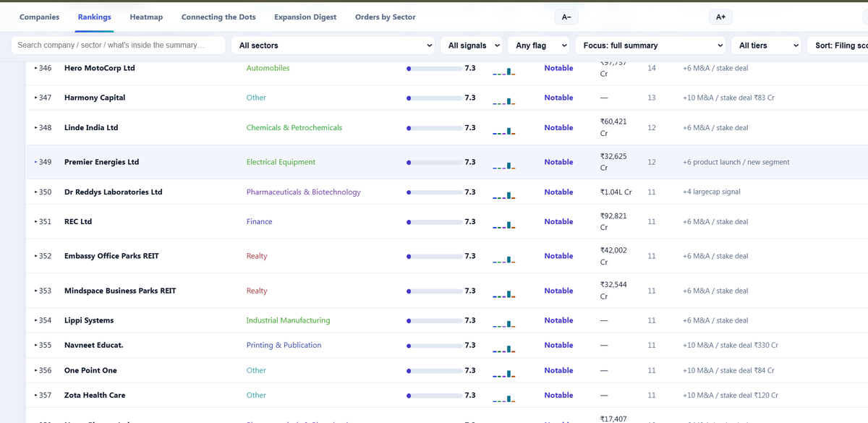
Task: Click the Premier Energies score bar
Action: 434,163
